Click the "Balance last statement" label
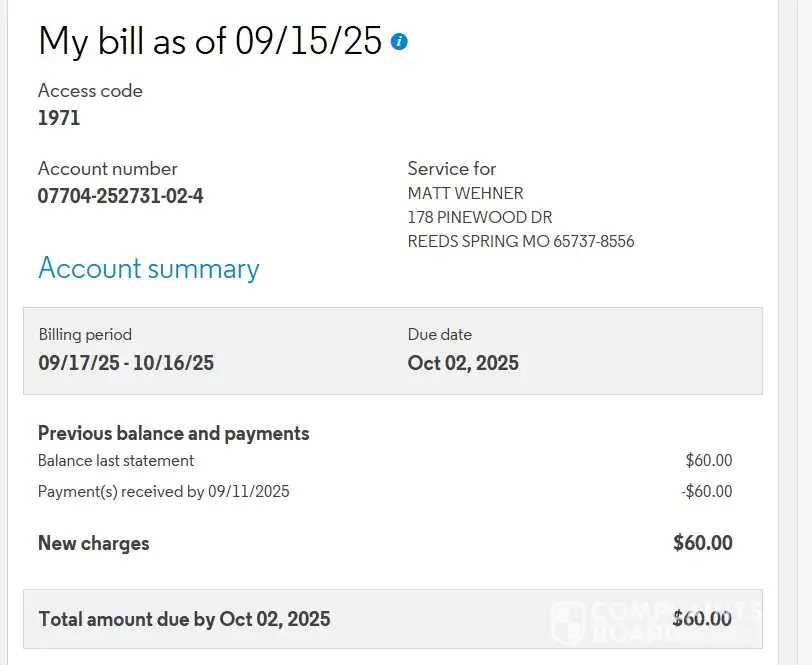The image size is (812, 665). [116, 461]
